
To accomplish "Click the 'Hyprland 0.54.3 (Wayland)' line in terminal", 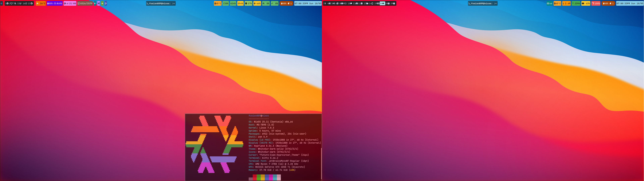I will pyautogui.click(x=271, y=146).
